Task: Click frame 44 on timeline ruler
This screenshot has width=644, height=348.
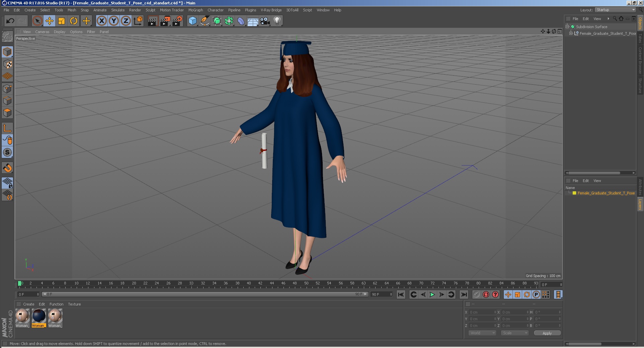Action: 272,284
